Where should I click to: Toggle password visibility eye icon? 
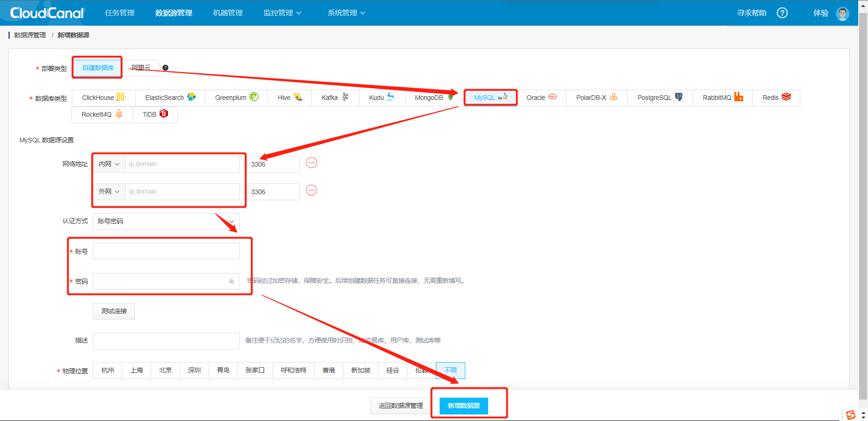coord(231,281)
